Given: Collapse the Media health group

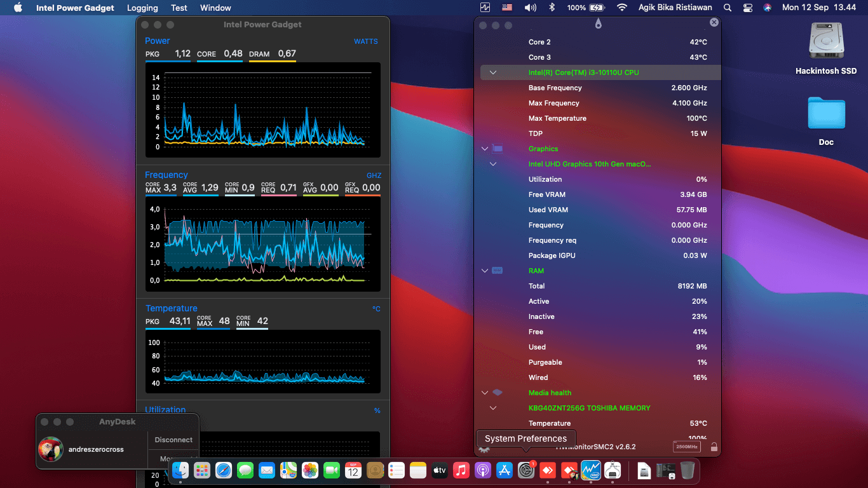Looking at the screenshot, I should coord(485,393).
